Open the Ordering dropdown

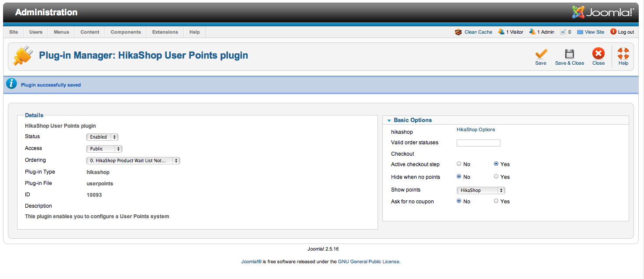(x=133, y=160)
